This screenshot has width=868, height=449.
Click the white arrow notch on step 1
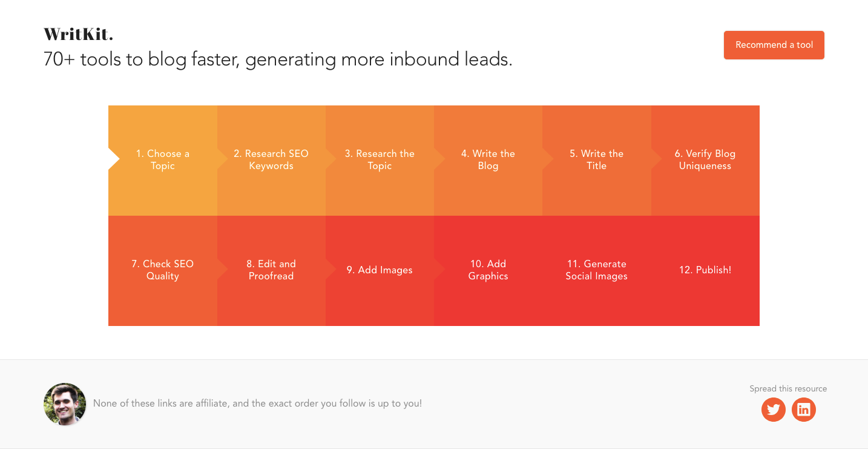tap(113, 159)
